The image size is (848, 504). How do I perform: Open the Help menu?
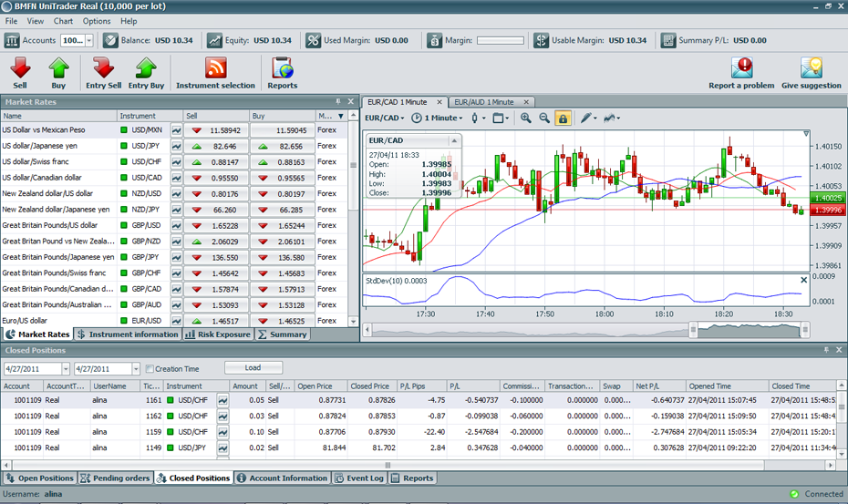click(129, 21)
